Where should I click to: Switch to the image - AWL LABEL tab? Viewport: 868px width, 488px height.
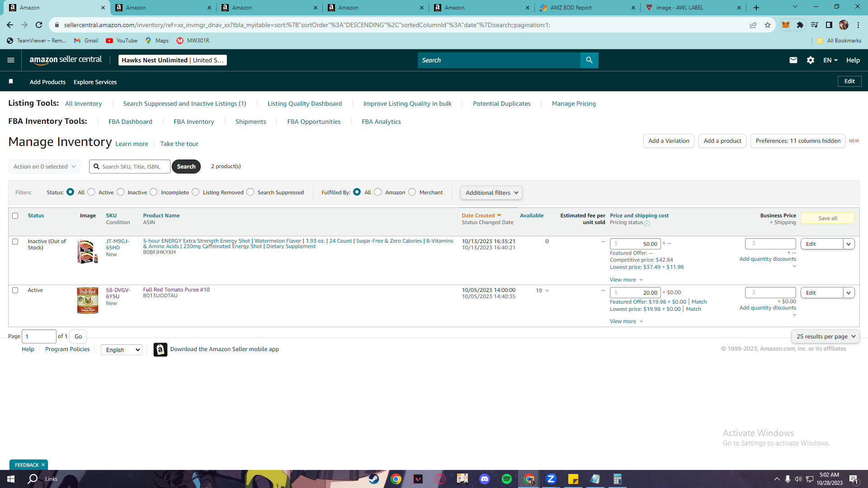pos(693,8)
